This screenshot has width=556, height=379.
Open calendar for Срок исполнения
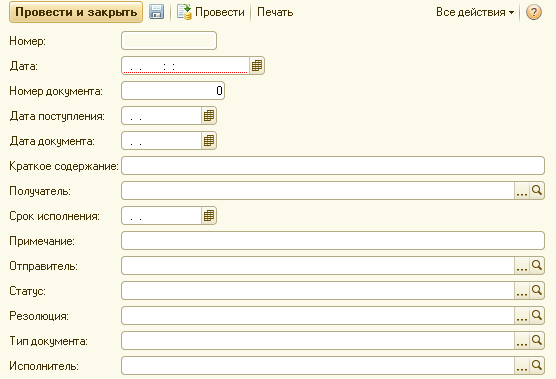(209, 216)
